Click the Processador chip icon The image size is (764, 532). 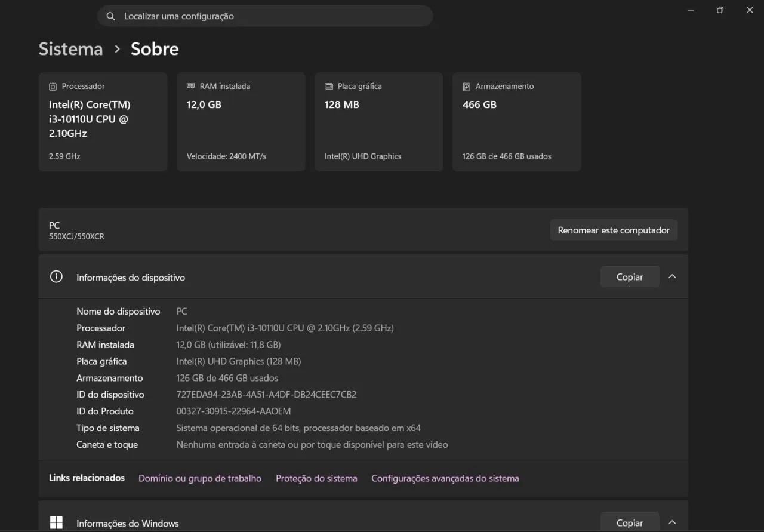coord(53,87)
